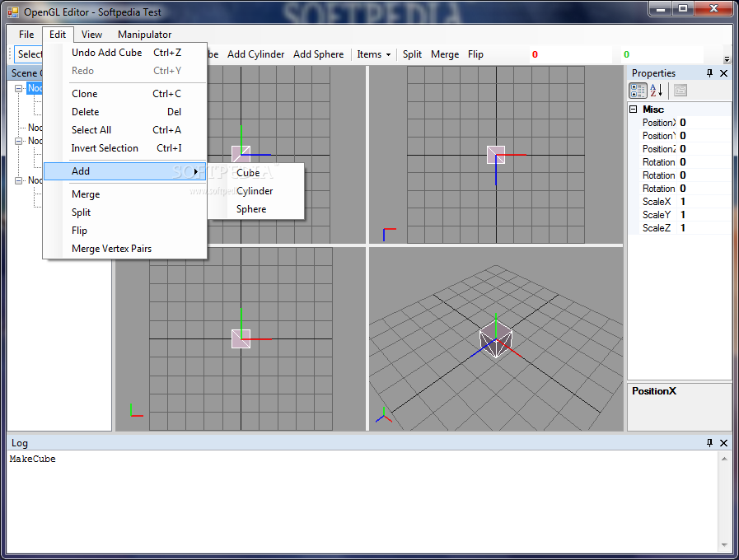Add a Sphere from the submenu
Viewport: 739px width, 560px height.
pos(256,209)
